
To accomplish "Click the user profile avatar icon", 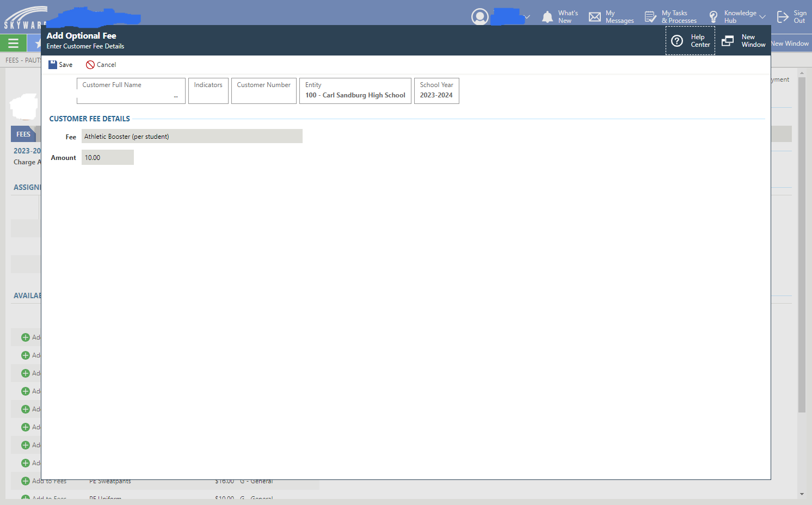I will click(480, 17).
